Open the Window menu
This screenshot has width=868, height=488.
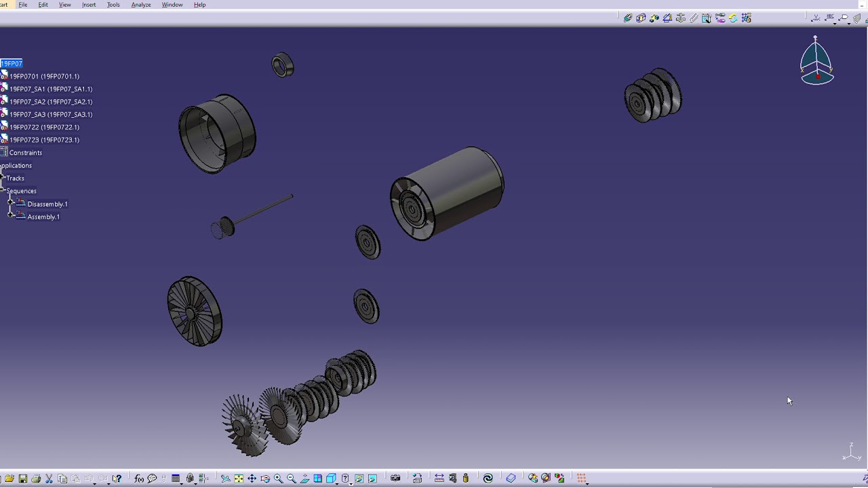click(x=172, y=5)
